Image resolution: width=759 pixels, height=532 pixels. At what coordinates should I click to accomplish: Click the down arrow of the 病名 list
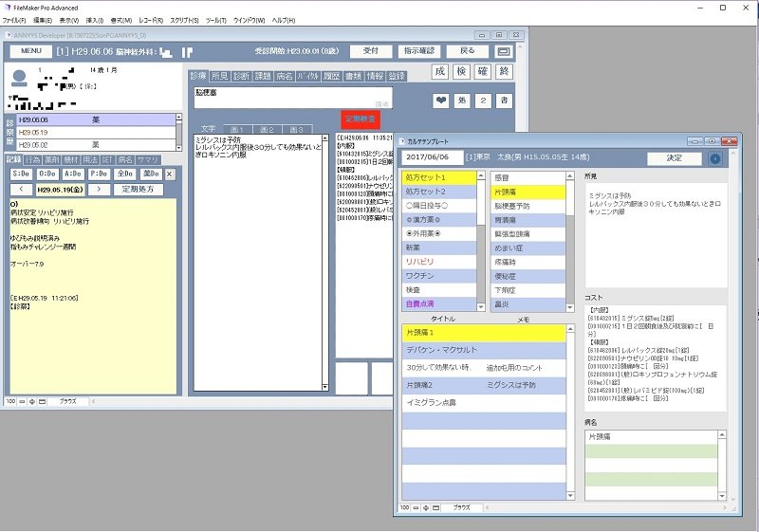(722, 496)
